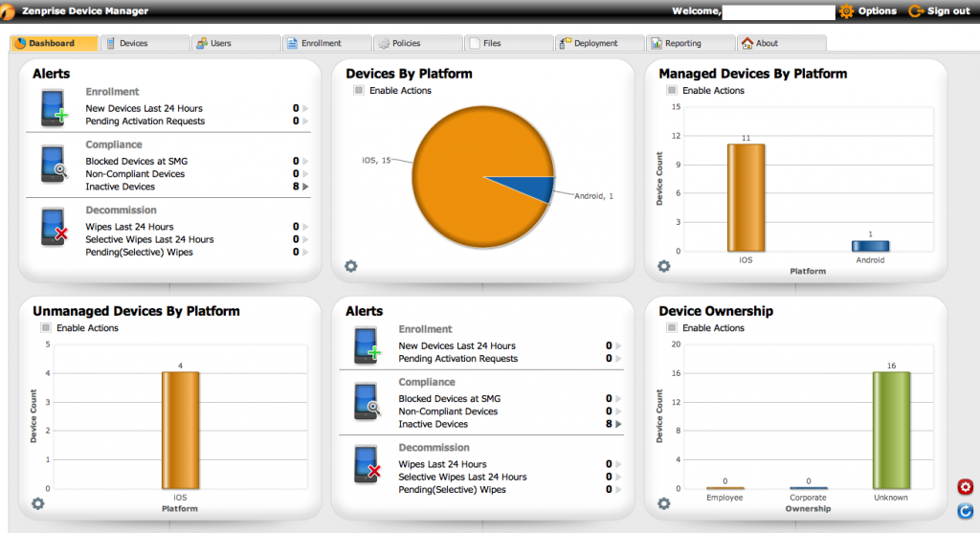Open the Reporting tab
This screenshot has width=980, height=533.
coord(683,43)
